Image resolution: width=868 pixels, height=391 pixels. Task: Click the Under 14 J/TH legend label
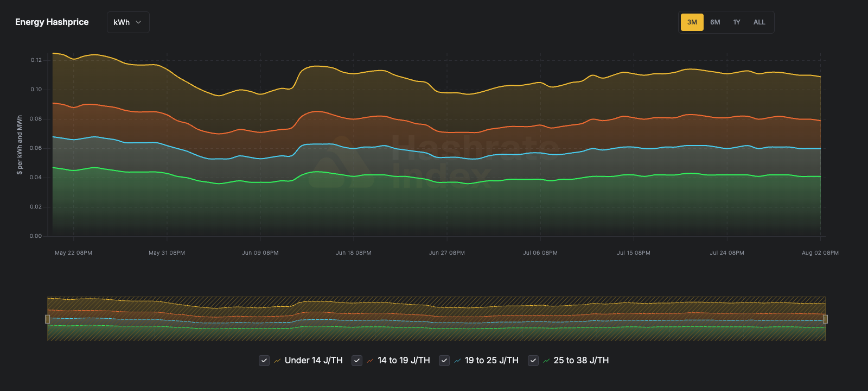[314, 361]
